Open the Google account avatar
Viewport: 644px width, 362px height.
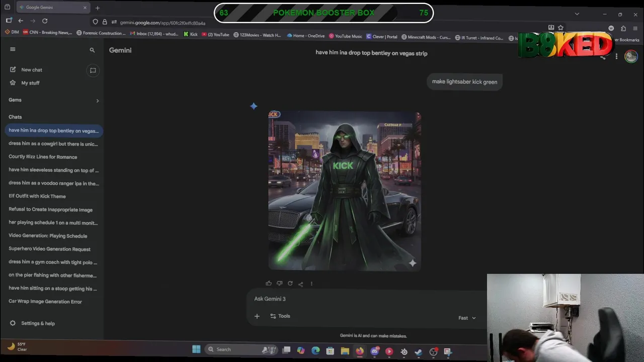(x=631, y=56)
